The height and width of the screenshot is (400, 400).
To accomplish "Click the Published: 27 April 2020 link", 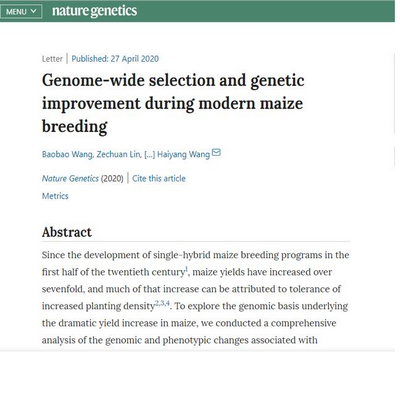I will tap(115, 59).
